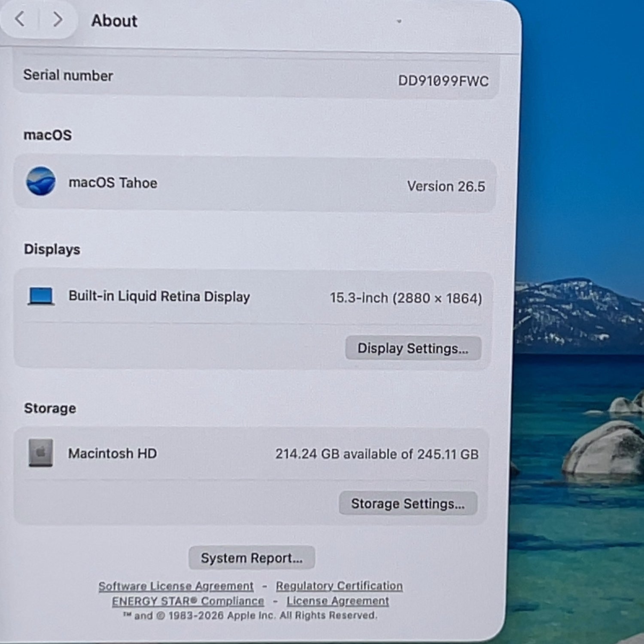Go back using the left chevron
644x644 pixels.
pos(20,19)
